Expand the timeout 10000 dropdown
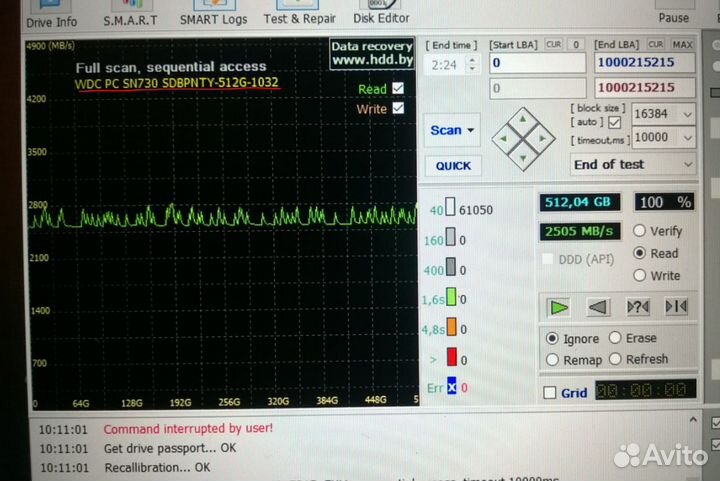Viewport: 720px width, 481px height. (686, 138)
